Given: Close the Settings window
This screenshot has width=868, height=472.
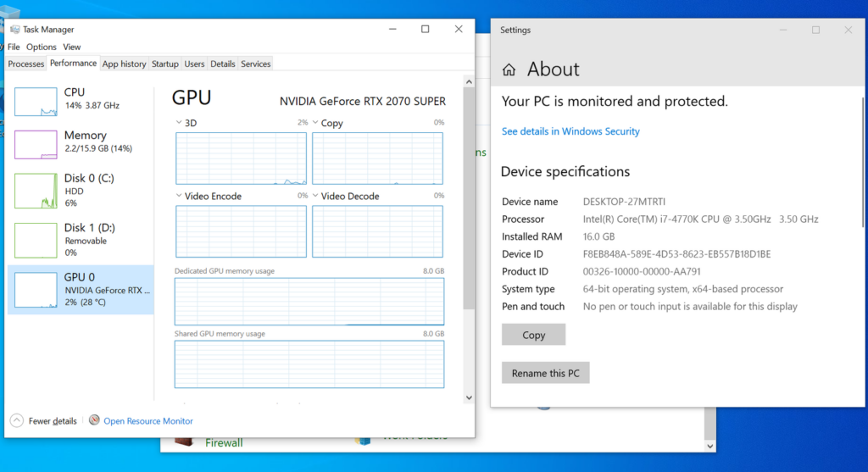Looking at the screenshot, I should [x=848, y=30].
